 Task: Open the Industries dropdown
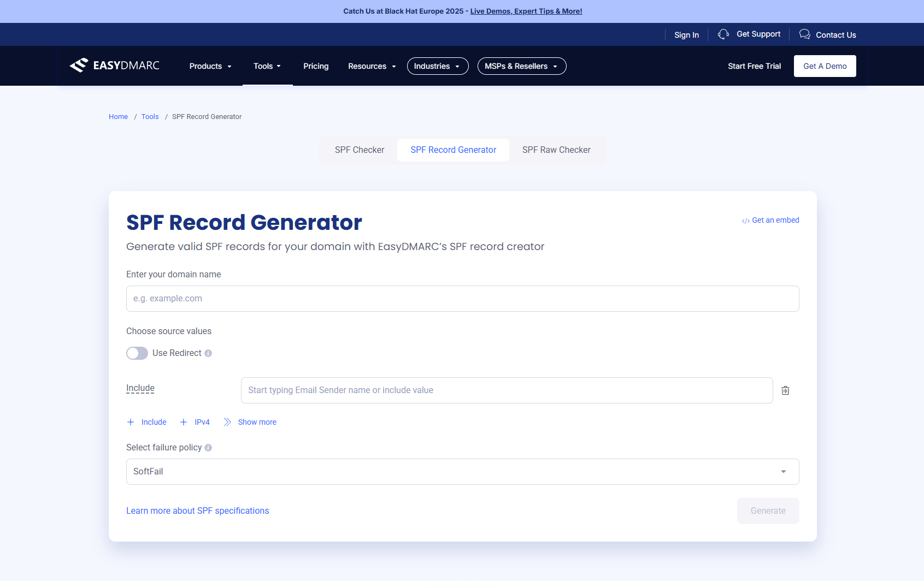437,66
